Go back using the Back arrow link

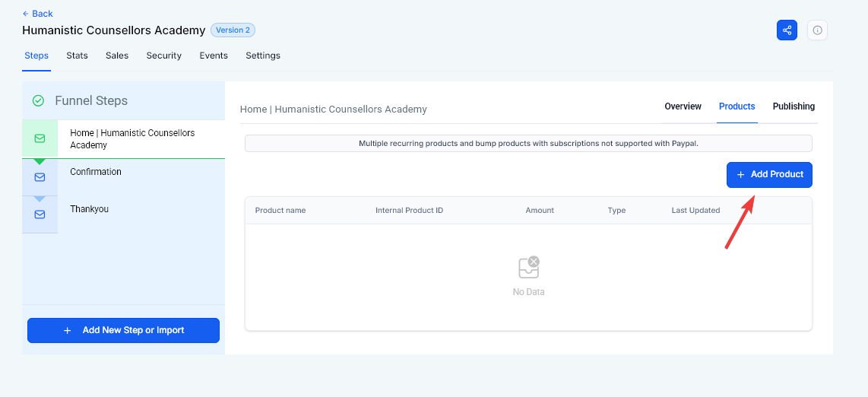pyautogui.click(x=38, y=14)
